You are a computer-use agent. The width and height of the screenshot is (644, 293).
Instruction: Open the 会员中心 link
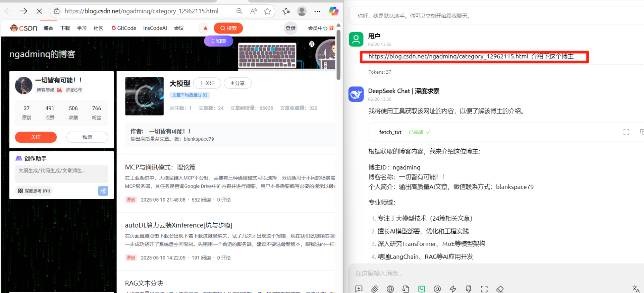[x=321, y=28]
